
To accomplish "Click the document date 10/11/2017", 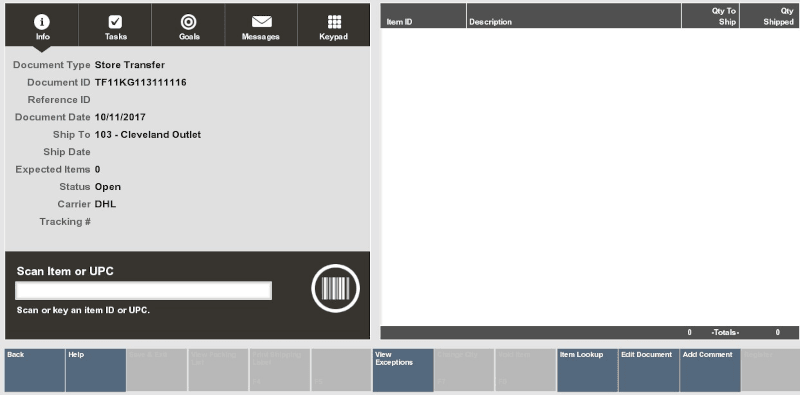I will click(x=120, y=117).
